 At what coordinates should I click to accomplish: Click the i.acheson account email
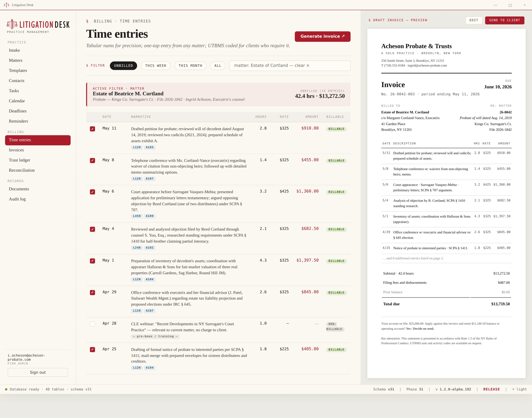tap(26, 357)
